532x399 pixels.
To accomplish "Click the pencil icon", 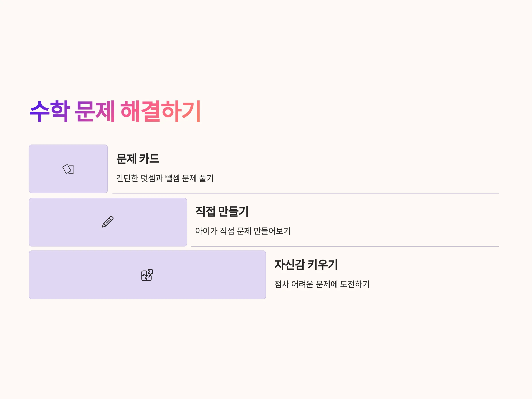I will [108, 221].
